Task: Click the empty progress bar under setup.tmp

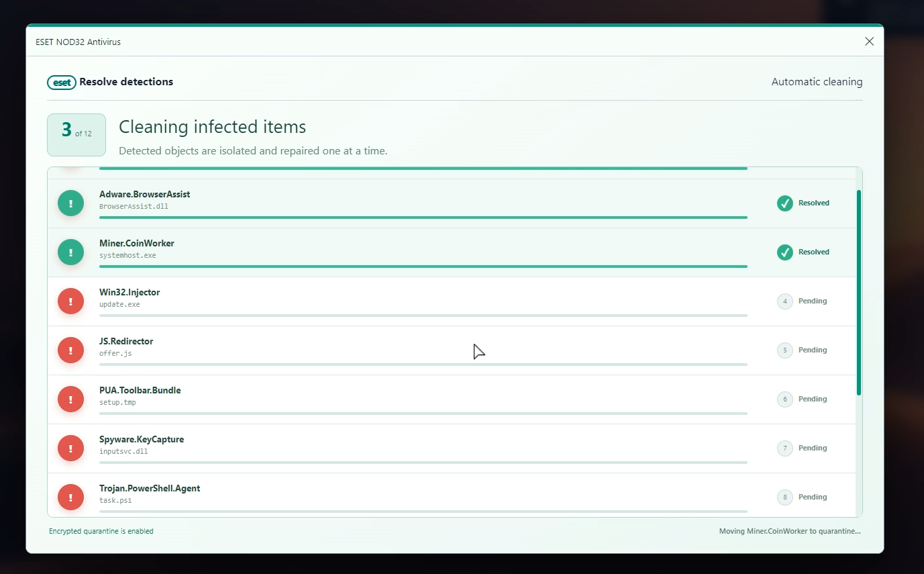Action: point(423,414)
